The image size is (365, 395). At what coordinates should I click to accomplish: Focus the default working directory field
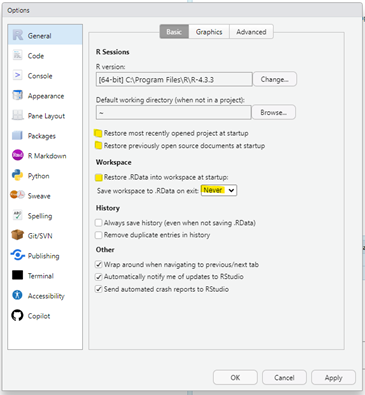(173, 113)
